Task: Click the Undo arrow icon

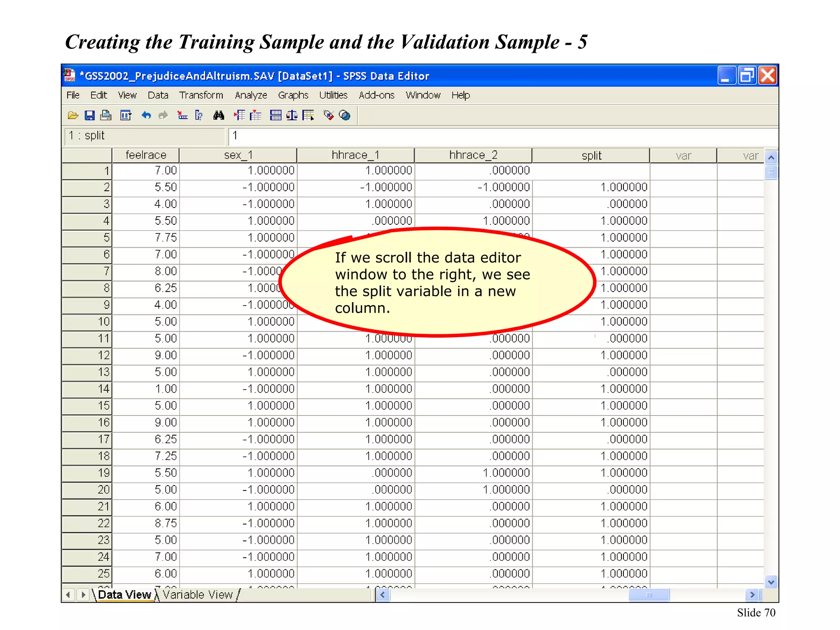Action: pos(146,115)
